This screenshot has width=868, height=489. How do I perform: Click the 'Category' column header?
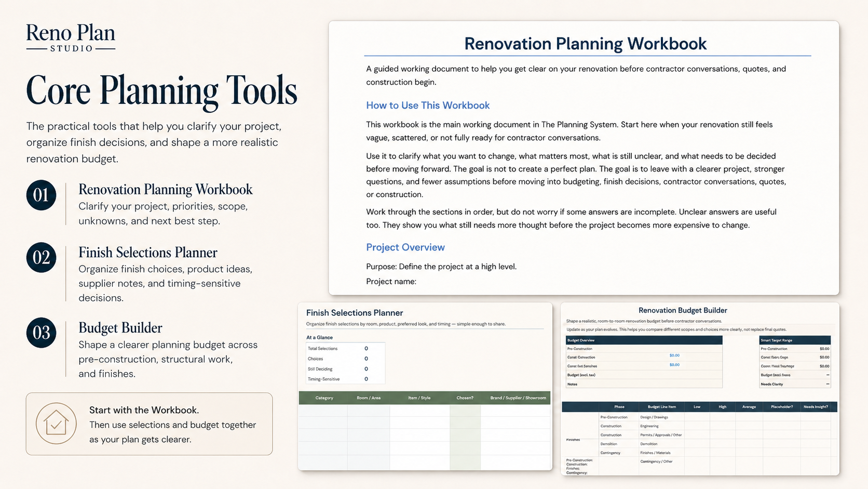pos(324,398)
